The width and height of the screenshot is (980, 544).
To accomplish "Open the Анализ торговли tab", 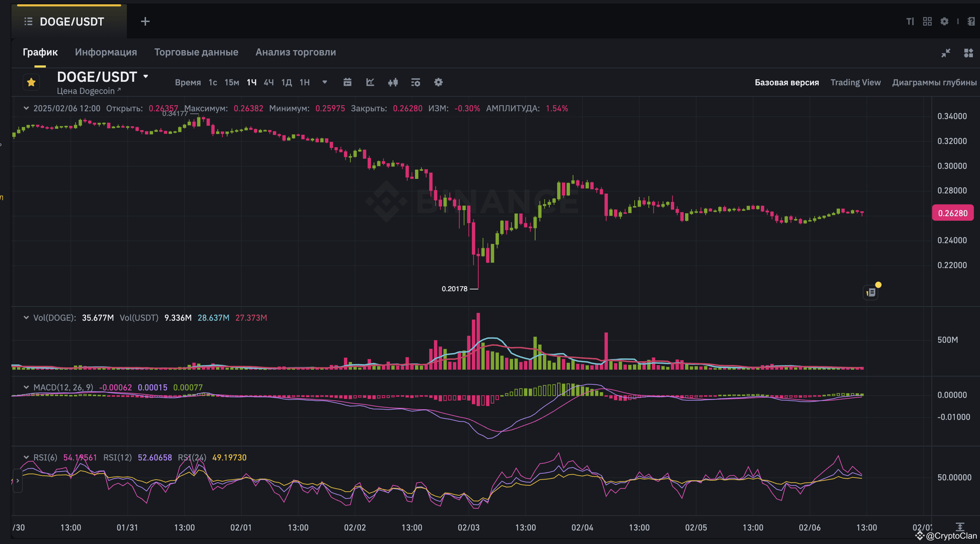I will [295, 52].
